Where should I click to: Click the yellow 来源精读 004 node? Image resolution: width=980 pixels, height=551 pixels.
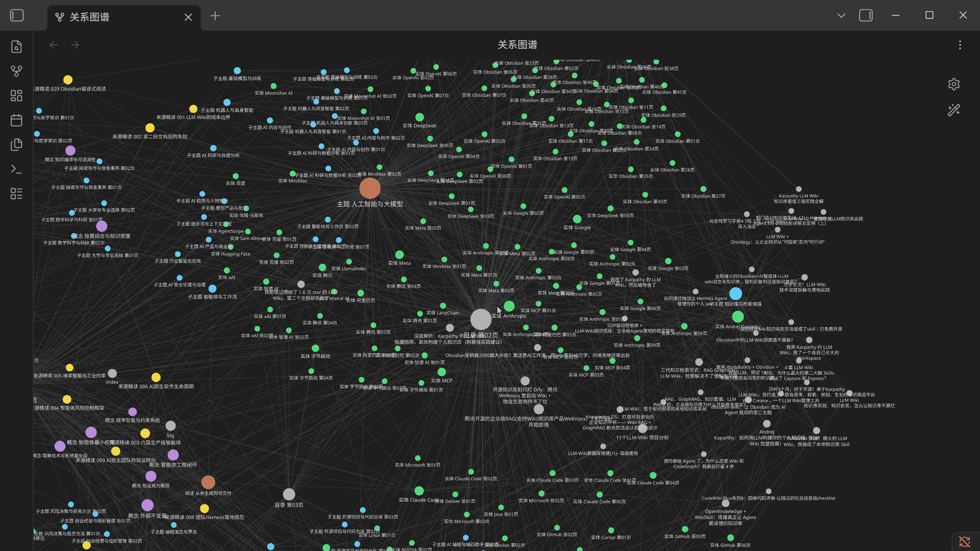pyautogui.click(x=67, y=399)
